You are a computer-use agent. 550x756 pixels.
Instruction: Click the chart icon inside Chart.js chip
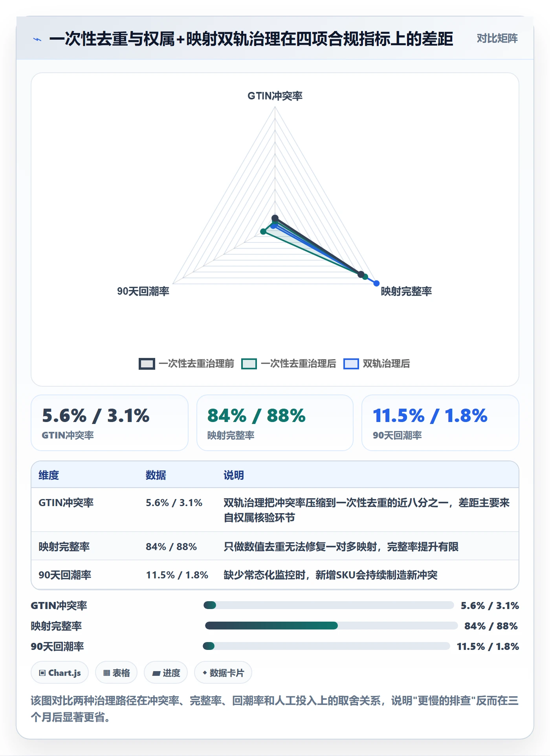point(42,673)
